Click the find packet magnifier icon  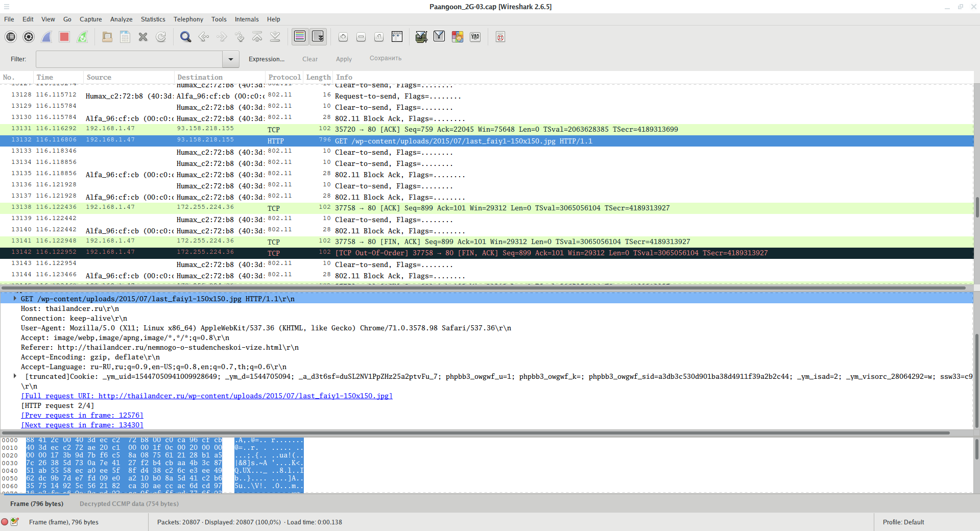point(185,37)
